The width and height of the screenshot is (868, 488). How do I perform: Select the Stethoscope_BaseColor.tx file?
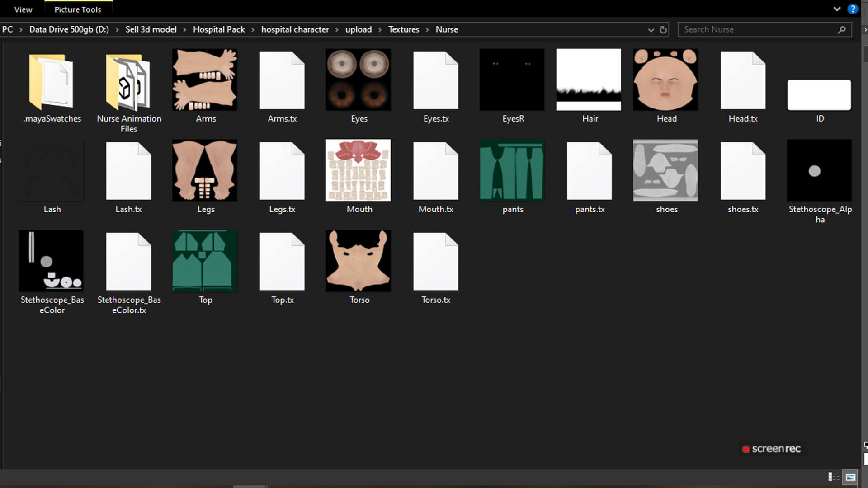128,261
